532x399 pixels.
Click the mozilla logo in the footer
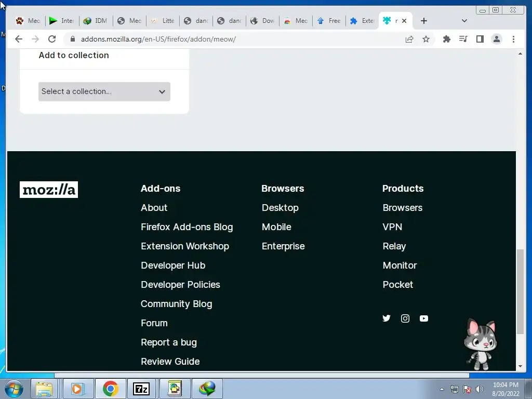click(x=49, y=189)
